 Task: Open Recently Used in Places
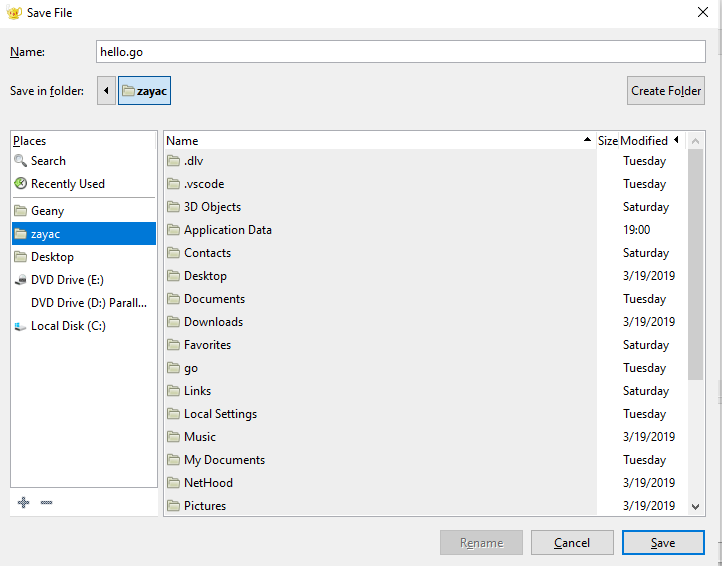pyautogui.click(x=84, y=184)
